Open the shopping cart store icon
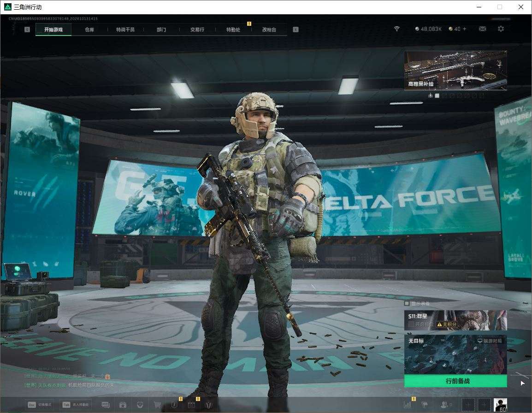This screenshot has height=413, width=532. click(x=157, y=405)
